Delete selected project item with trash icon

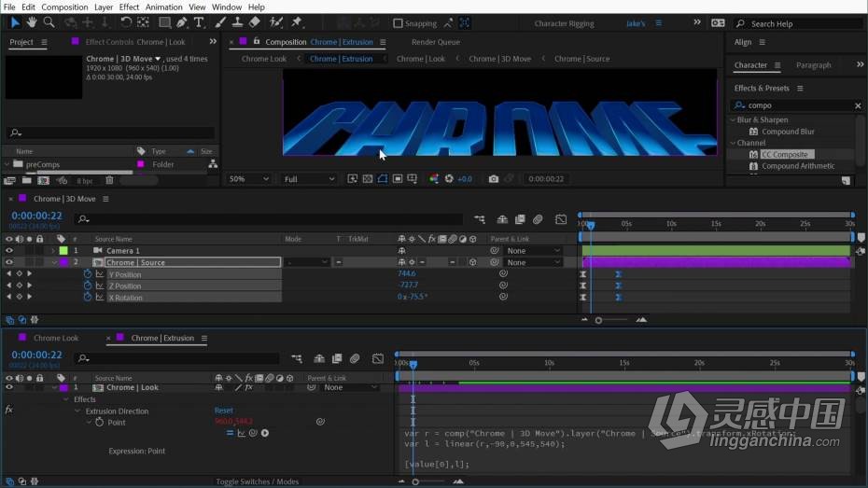(109, 180)
